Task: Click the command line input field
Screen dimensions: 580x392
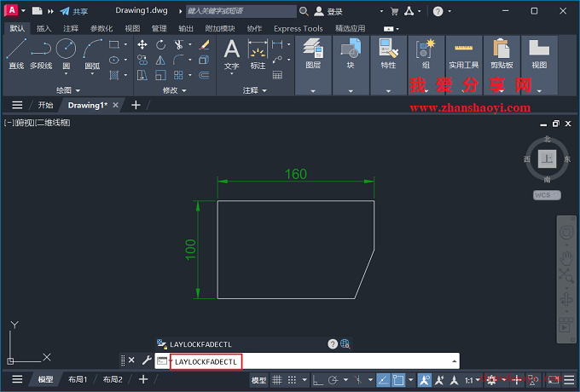Action: 307,361
